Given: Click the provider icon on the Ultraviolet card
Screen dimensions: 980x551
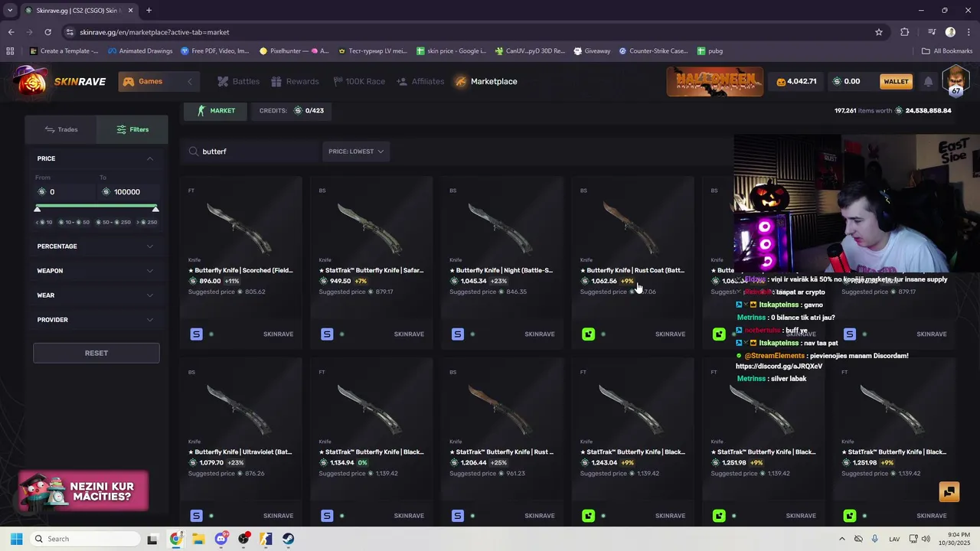Looking at the screenshot, I should click(196, 516).
